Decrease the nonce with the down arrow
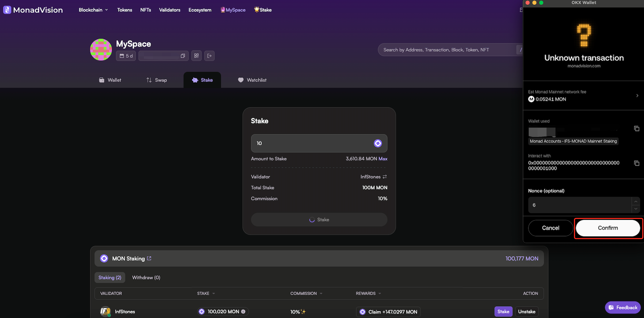Screen dimensions: 644x318 point(636,209)
